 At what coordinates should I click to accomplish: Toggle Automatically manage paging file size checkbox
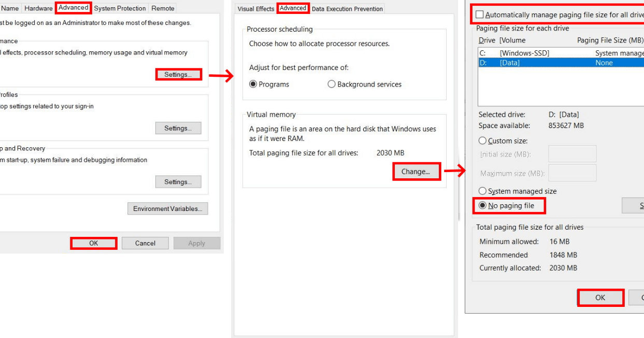(480, 15)
